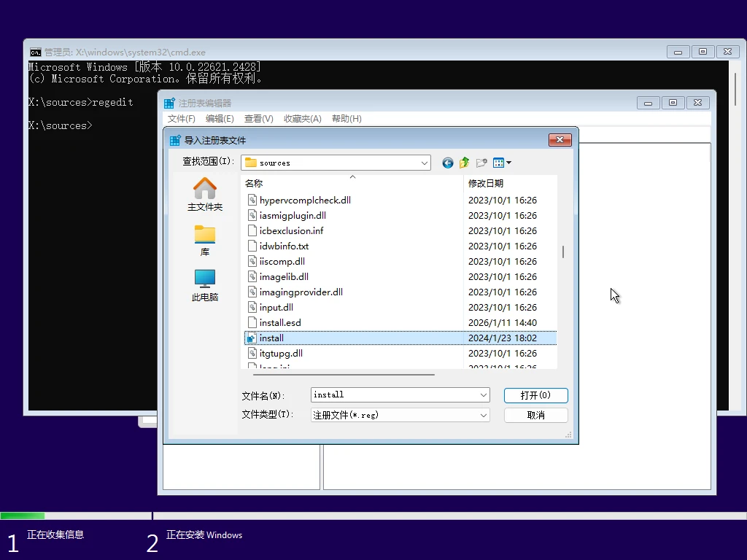Select imagelib.dll file icon
Image resolution: width=747 pixels, height=560 pixels.
coord(252,276)
